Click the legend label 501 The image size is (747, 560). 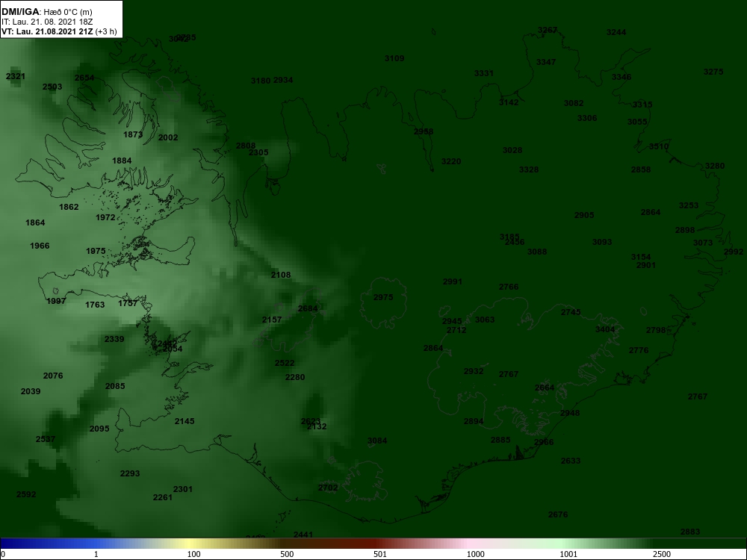tap(379, 554)
